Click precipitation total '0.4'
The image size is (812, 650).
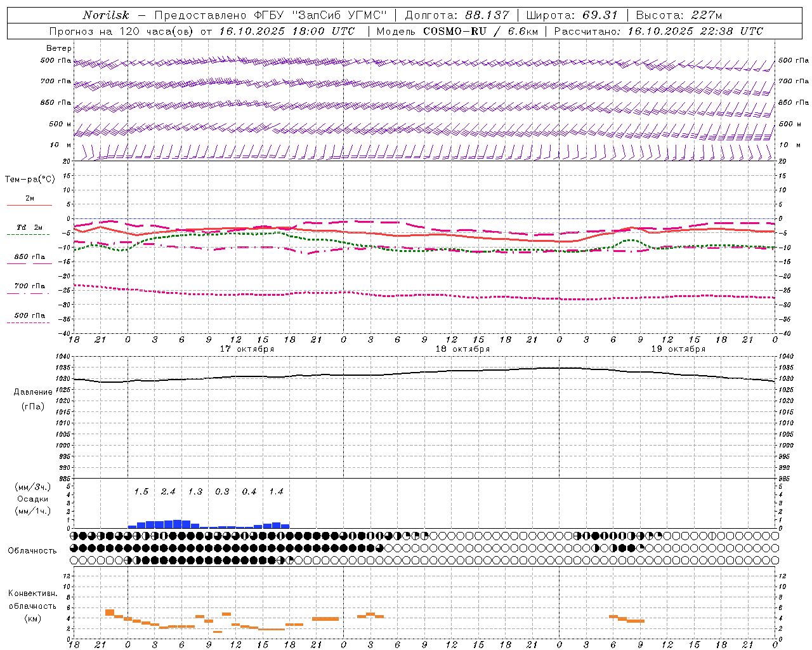pyautogui.click(x=249, y=491)
